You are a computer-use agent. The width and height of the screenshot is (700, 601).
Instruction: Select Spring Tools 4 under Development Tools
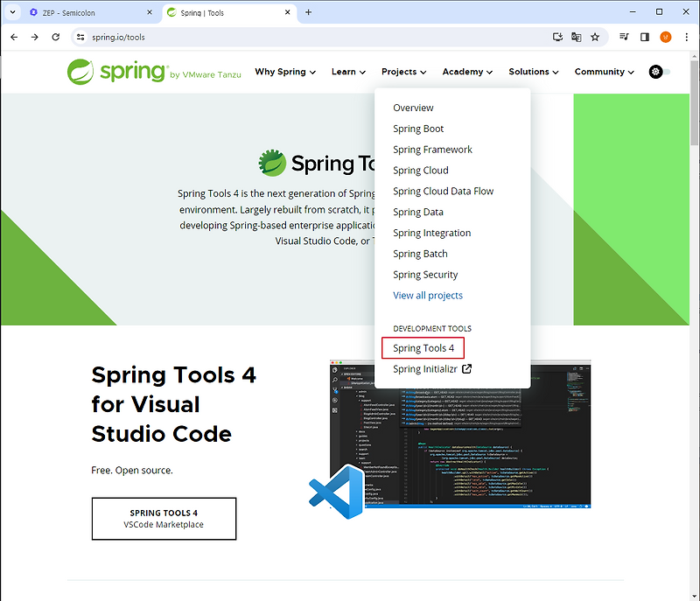coord(423,348)
